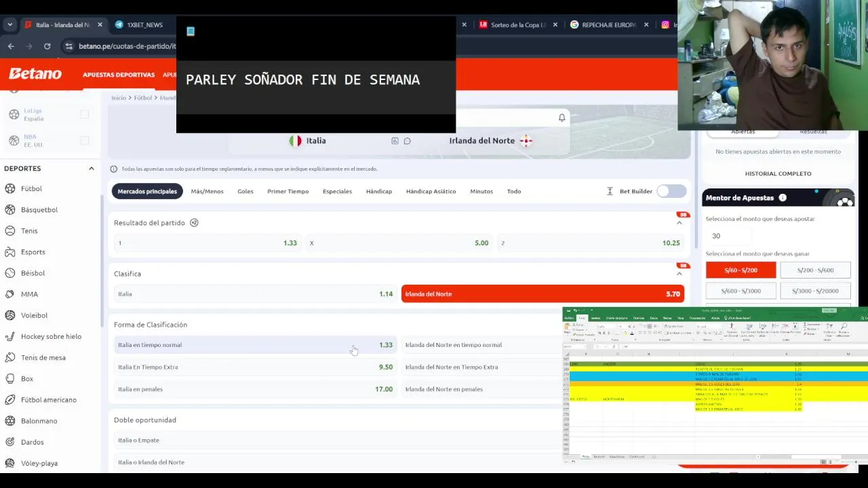868x488 pixels.
Task: Open the Especiales tab
Action: coord(337,191)
